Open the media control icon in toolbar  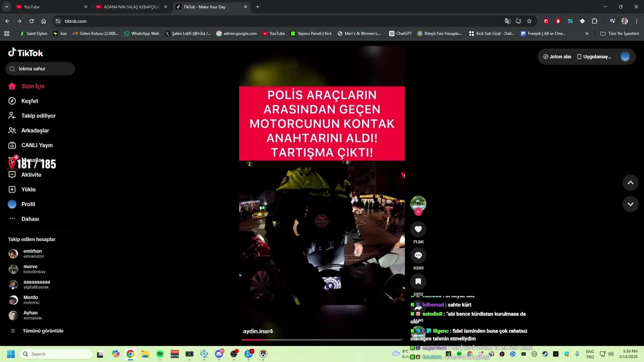[612, 21]
